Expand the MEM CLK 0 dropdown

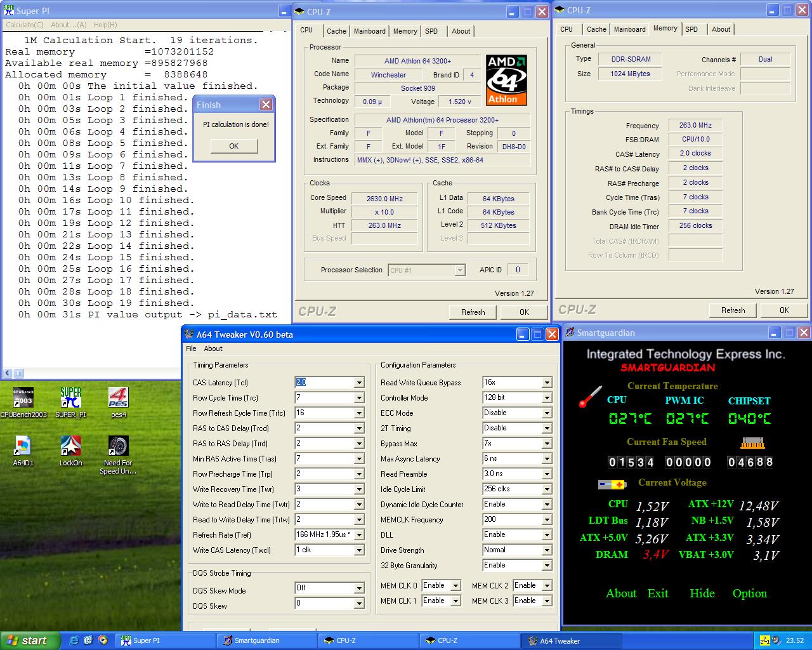[x=455, y=586]
